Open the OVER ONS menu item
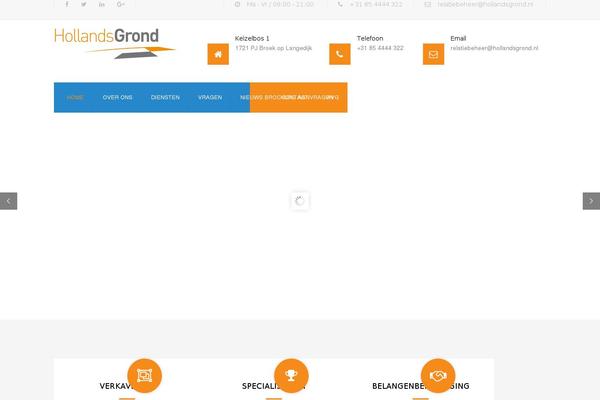 117,97
